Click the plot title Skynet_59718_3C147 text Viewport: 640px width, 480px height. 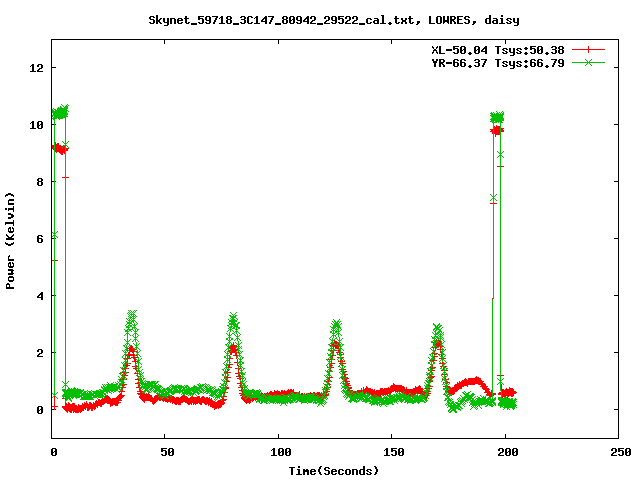(333, 20)
